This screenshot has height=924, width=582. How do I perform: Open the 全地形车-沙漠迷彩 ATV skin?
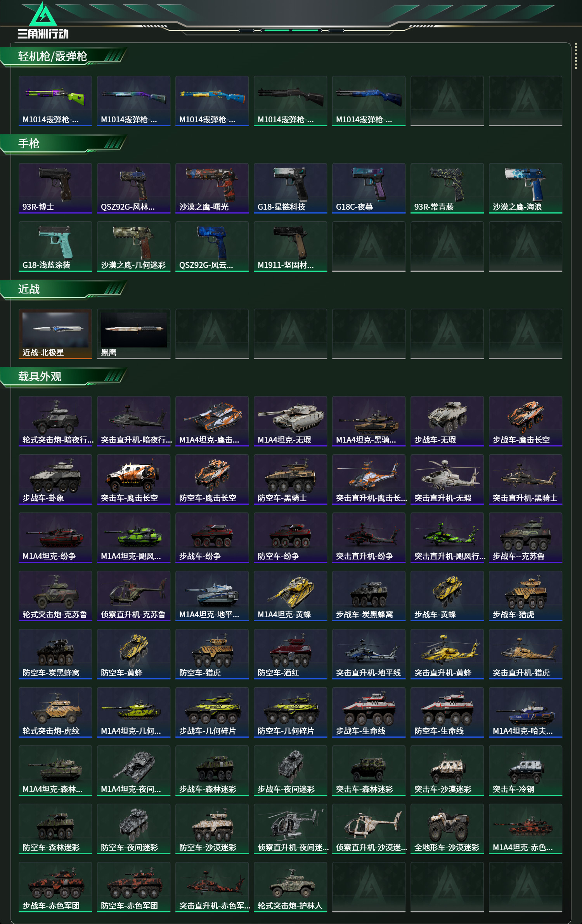447,829
